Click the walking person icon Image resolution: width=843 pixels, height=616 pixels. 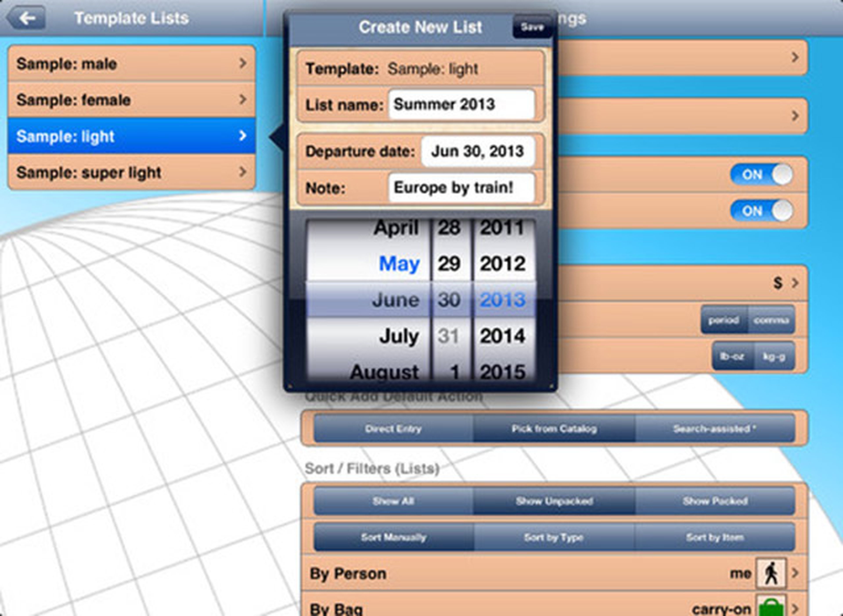771,573
